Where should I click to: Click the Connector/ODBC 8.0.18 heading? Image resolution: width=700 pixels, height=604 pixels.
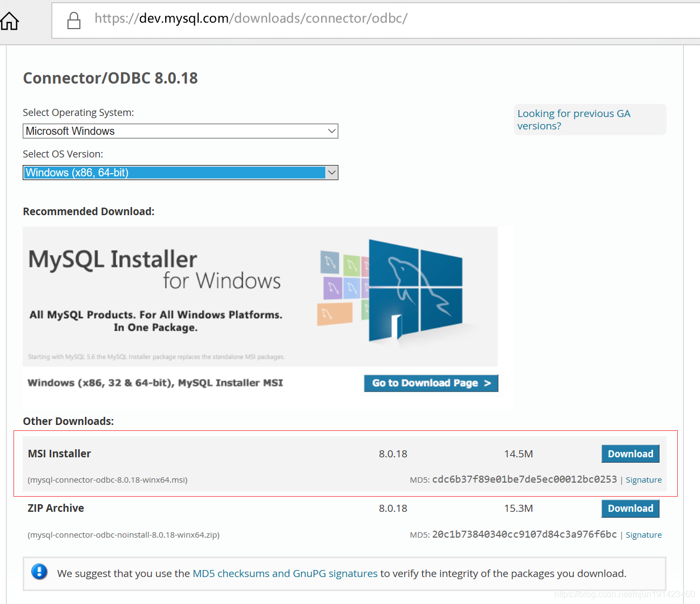pos(110,78)
